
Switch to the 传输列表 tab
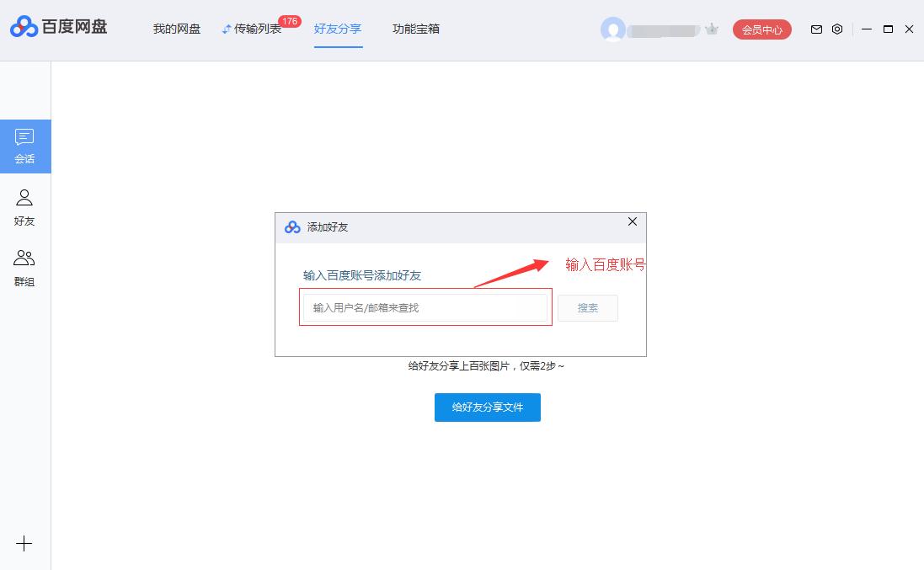259,28
